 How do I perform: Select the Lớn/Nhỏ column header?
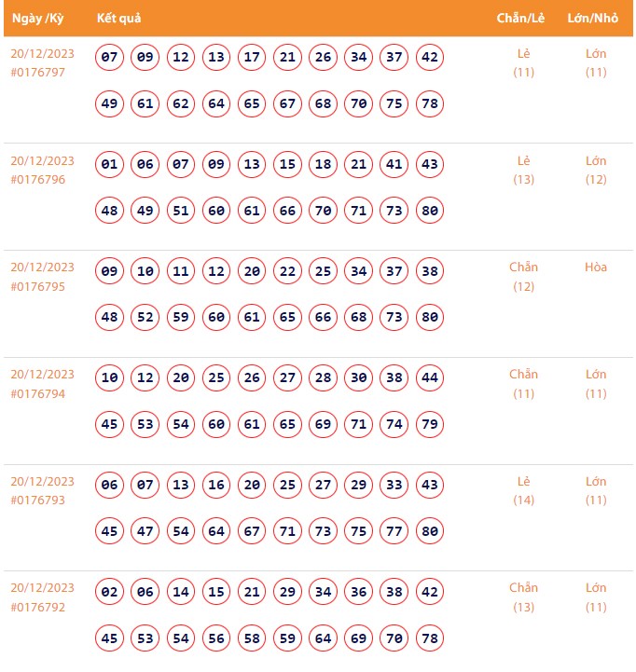click(592, 19)
